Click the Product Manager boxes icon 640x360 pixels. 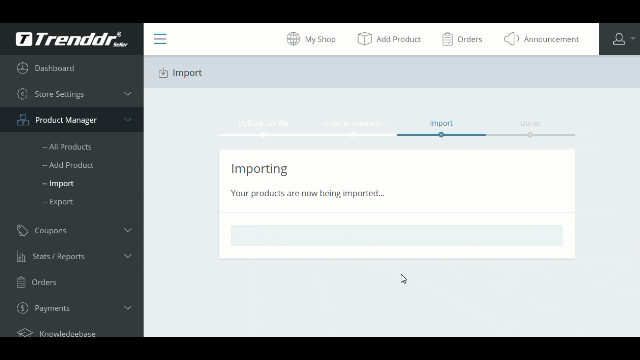pyautogui.click(x=23, y=120)
